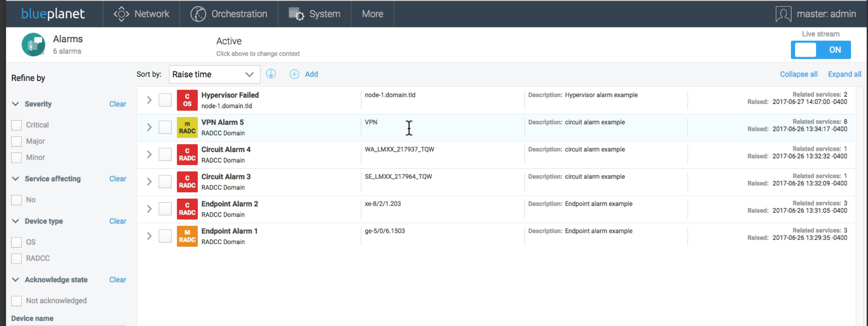
Task: Check the Critical severity filter
Action: point(16,125)
